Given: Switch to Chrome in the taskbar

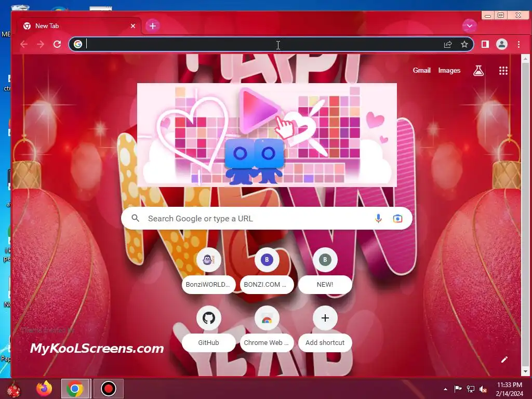Looking at the screenshot, I should pyautogui.click(x=75, y=389).
